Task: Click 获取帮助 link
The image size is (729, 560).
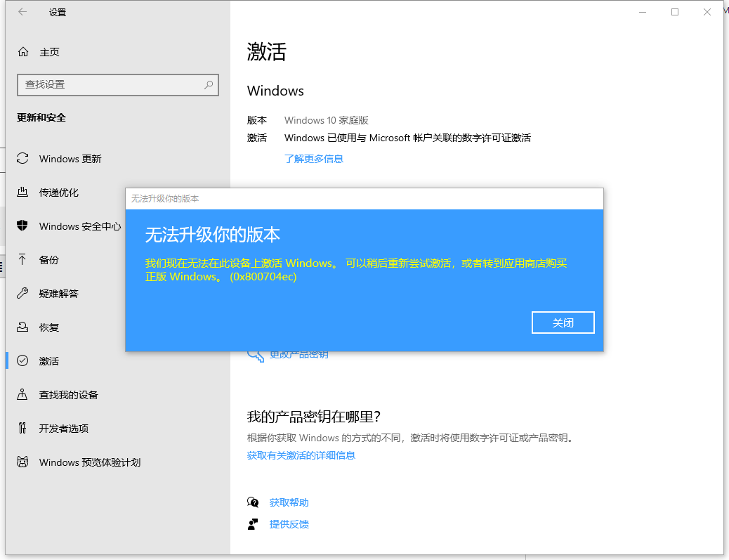Action: pos(289,502)
